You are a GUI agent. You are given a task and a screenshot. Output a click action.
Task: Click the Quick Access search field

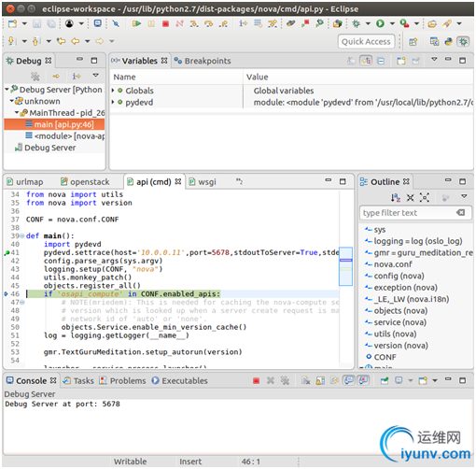tap(366, 41)
